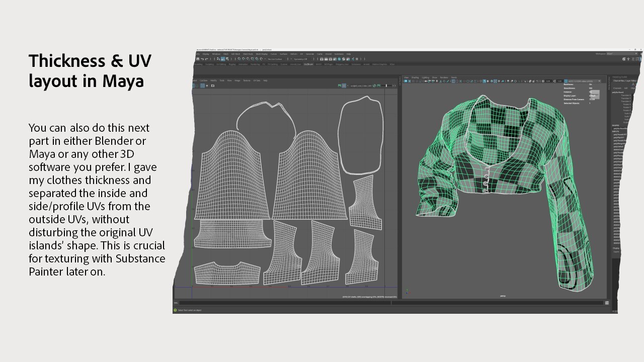Click the MEL command line input

[285, 303]
